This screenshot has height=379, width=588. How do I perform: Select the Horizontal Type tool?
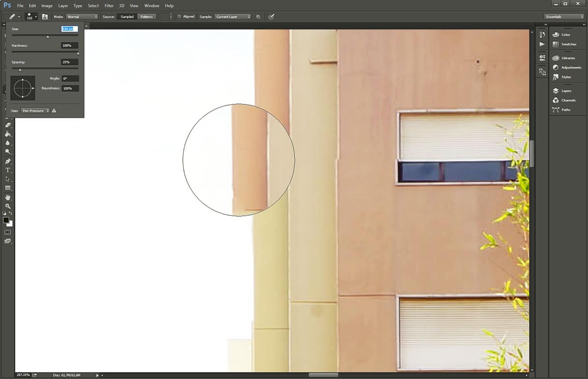(x=7, y=170)
